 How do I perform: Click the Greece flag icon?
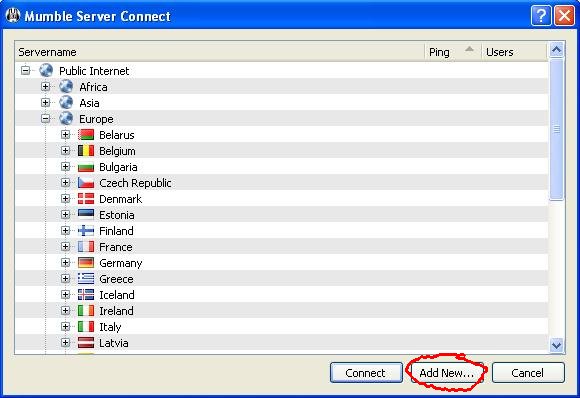[x=86, y=279]
